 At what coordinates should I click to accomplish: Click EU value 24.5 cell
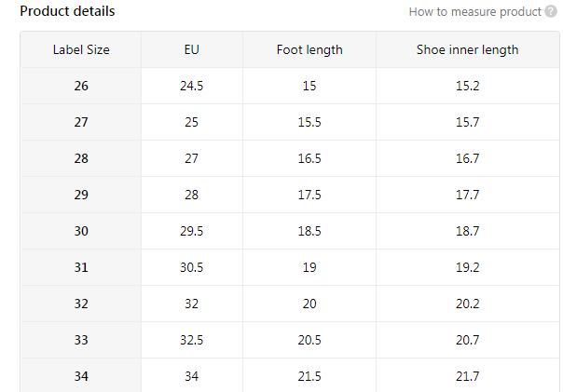click(x=192, y=86)
